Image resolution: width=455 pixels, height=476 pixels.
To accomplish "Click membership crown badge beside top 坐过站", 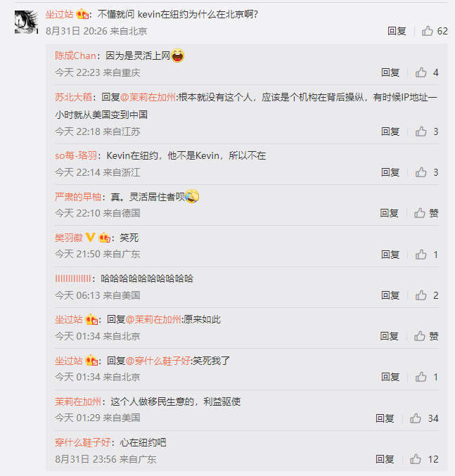I will coord(82,14).
